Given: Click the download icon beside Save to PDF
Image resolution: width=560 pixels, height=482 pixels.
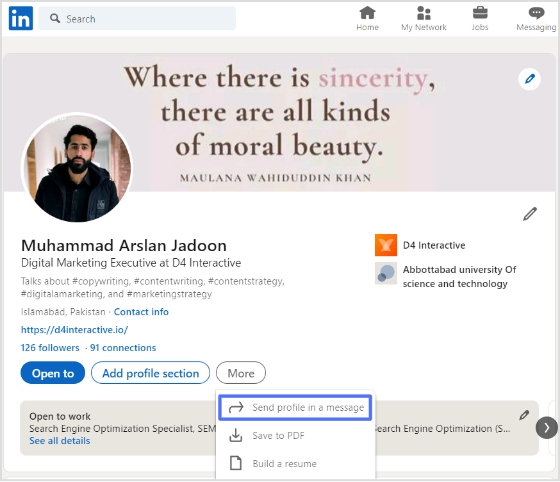Looking at the screenshot, I should pos(236,435).
